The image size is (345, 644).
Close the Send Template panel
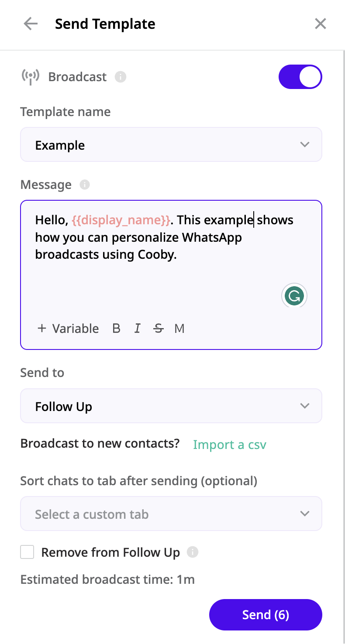coord(320,24)
